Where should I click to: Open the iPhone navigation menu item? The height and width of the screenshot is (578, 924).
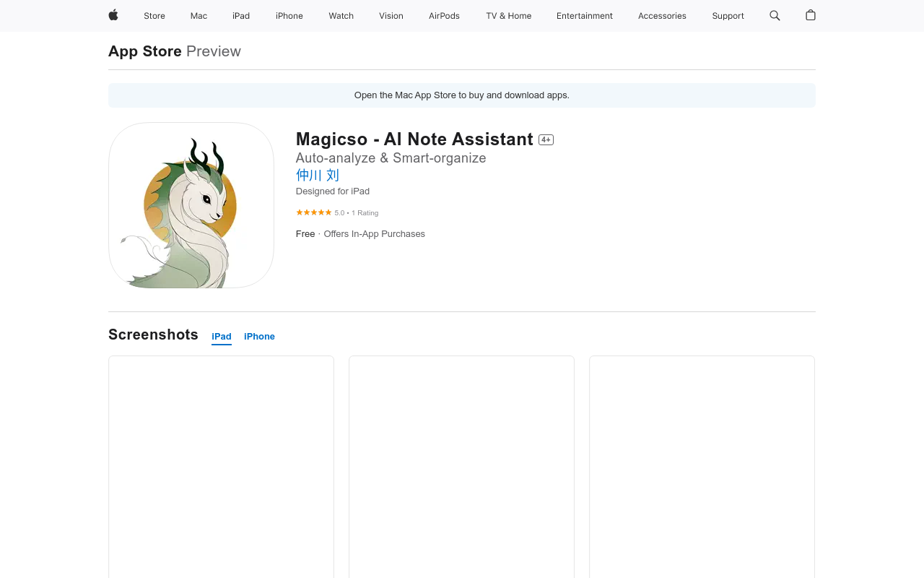289,16
